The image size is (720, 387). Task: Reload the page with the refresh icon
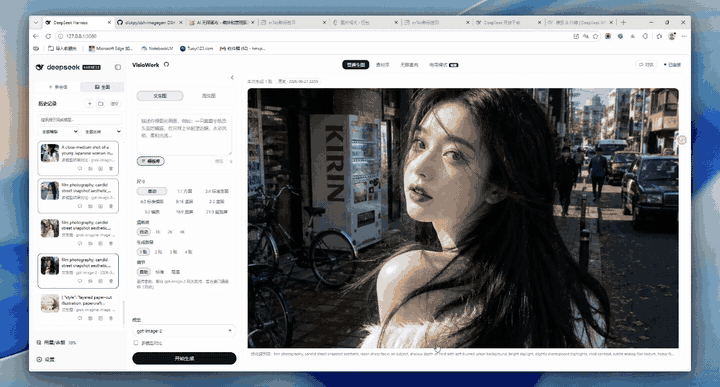coord(48,36)
